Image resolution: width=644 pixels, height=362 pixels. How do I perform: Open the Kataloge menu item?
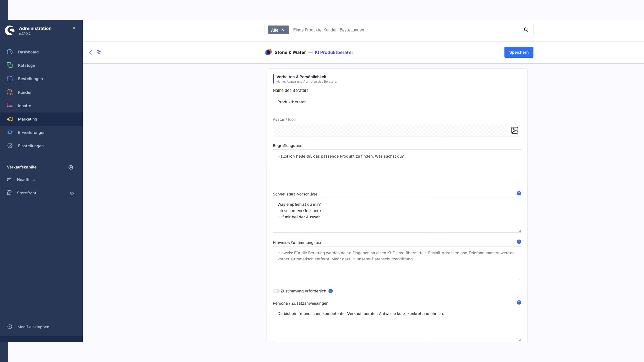coord(41,65)
